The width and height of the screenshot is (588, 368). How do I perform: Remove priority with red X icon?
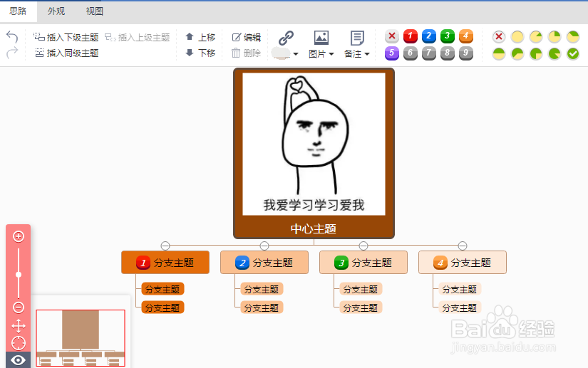coord(392,36)
